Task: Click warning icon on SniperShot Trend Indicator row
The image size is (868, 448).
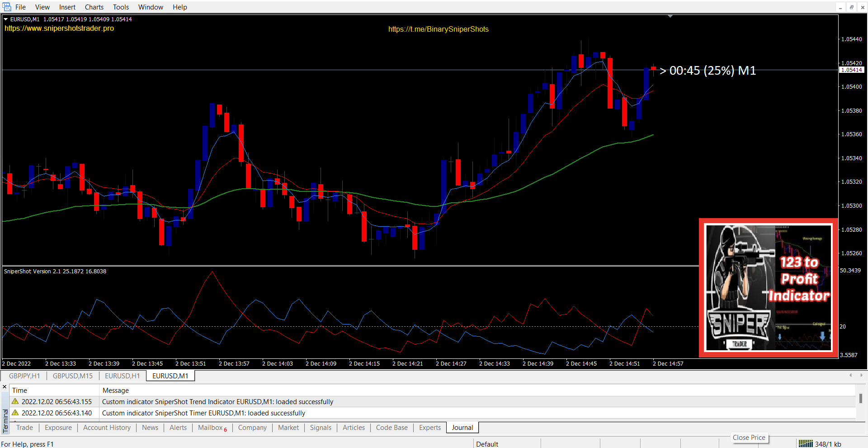Action: pos(15,401)
